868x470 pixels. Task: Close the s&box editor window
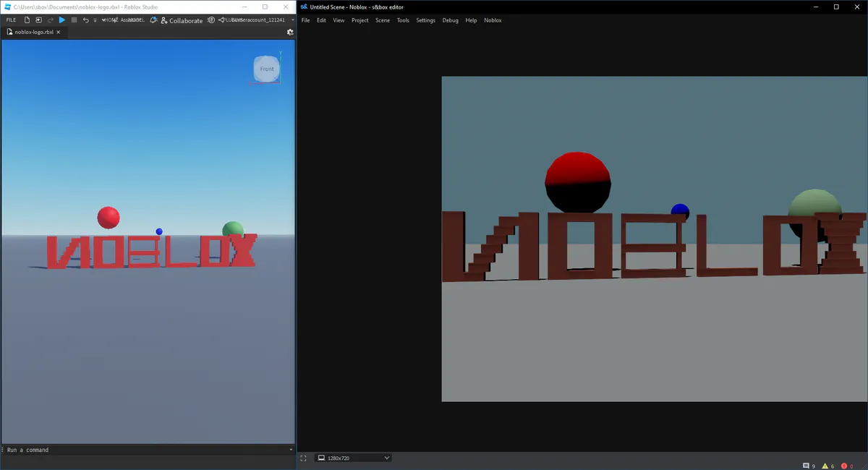856,7
